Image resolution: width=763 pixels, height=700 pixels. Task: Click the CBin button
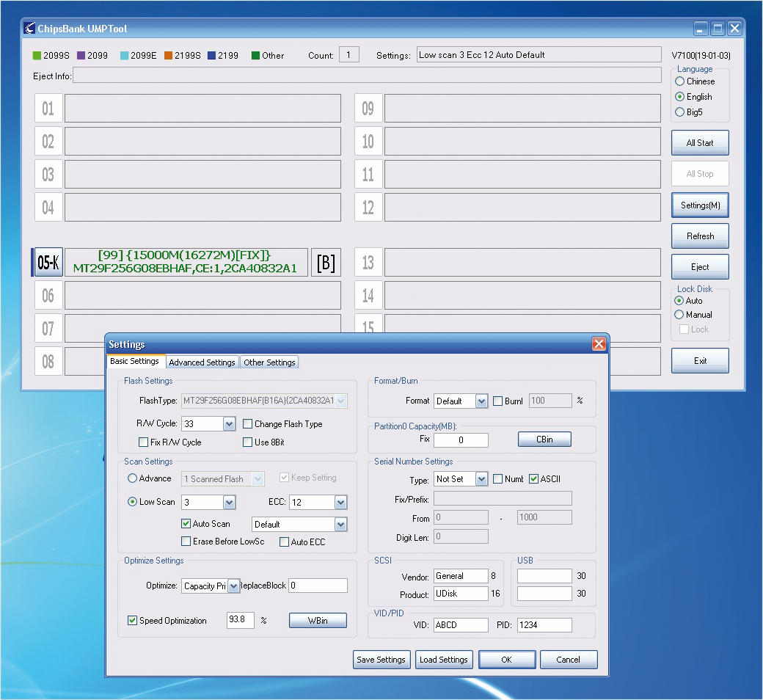click(544, 440)
